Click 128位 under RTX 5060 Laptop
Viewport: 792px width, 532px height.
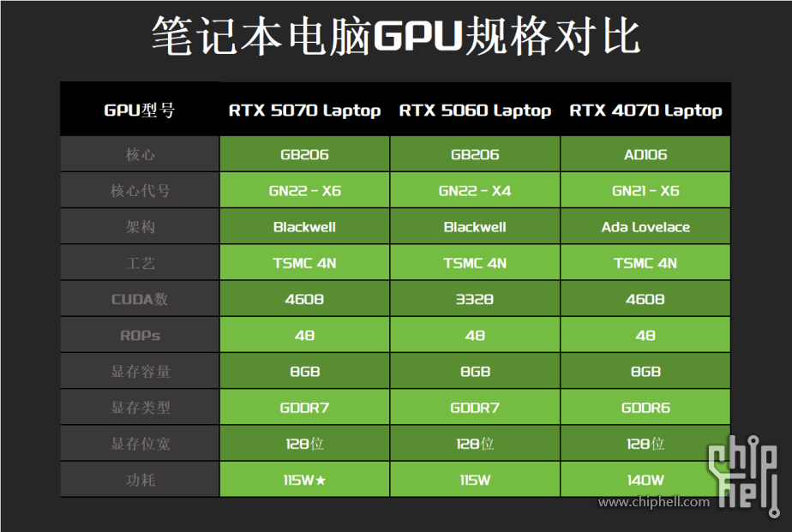tap(475, 444)
